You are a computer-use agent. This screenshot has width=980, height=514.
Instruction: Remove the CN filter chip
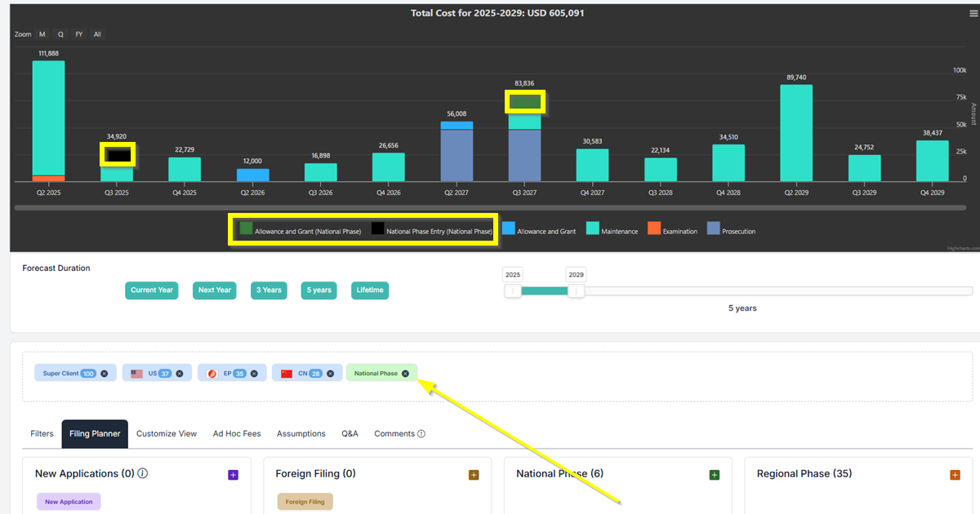pyautogui.click(x=328, y=374)
